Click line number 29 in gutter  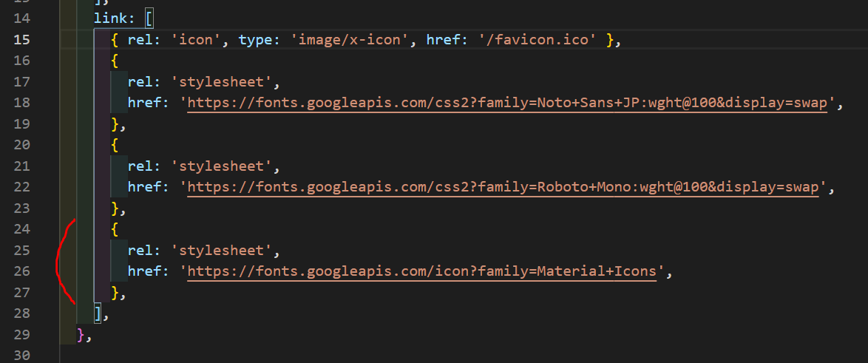[21, 334]
